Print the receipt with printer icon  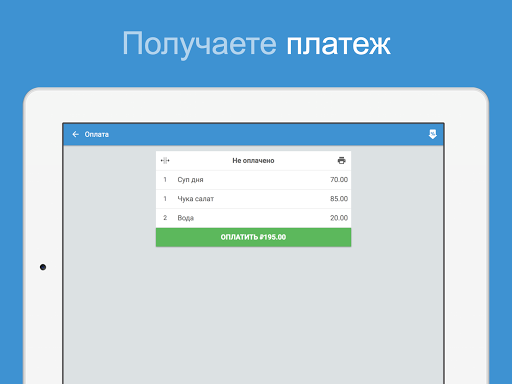pos(341,161)
